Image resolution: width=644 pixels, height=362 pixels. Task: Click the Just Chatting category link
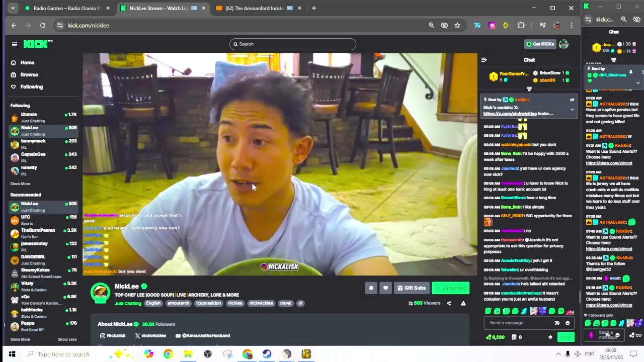pyautogui.click(x=128, y=304)
